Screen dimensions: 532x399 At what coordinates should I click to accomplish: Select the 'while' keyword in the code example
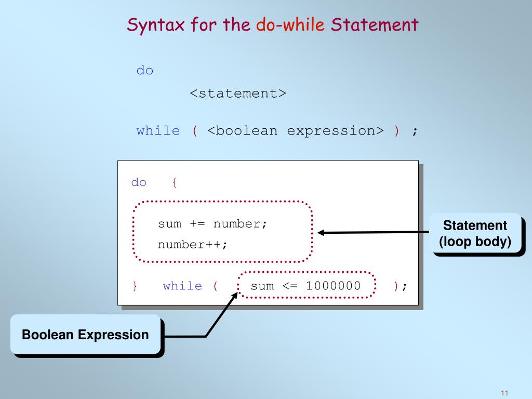pos(182,286)
